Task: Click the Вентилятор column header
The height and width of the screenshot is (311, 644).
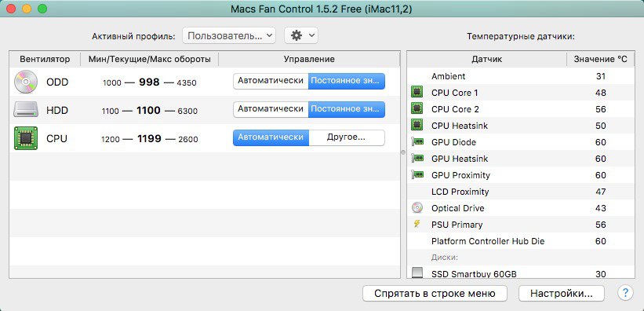Action: [45, 59]
